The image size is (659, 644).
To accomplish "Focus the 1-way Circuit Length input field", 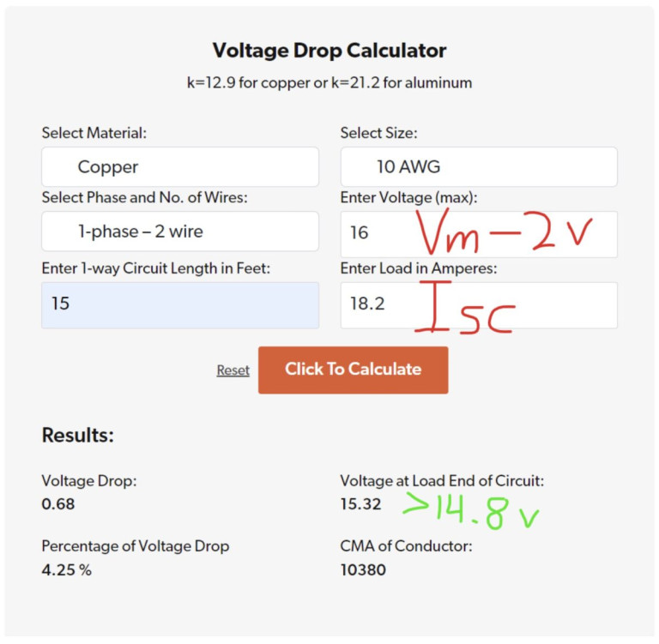I will click(x=179, y=304).
